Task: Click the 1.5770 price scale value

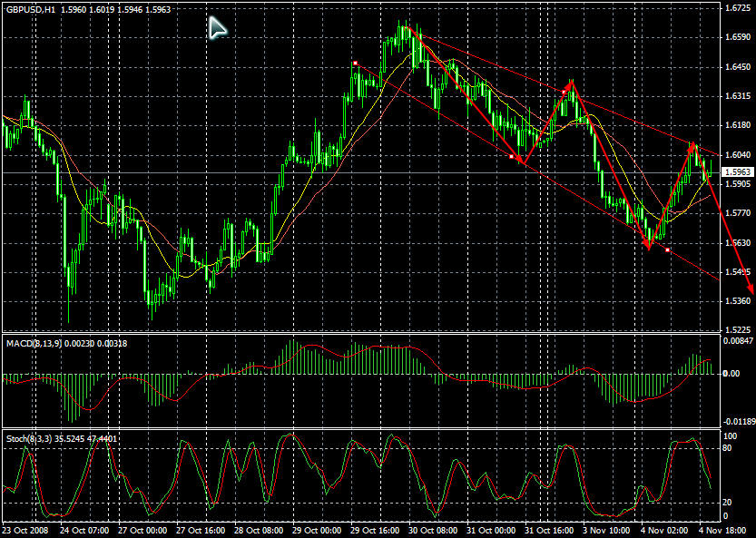Action: coord(738,213)
